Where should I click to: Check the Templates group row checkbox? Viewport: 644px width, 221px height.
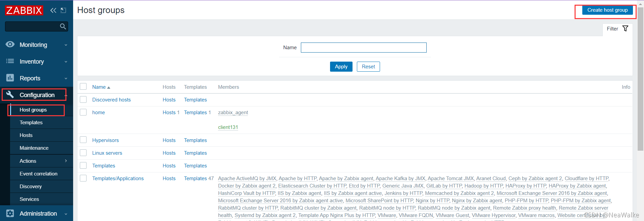click(83, 165)
